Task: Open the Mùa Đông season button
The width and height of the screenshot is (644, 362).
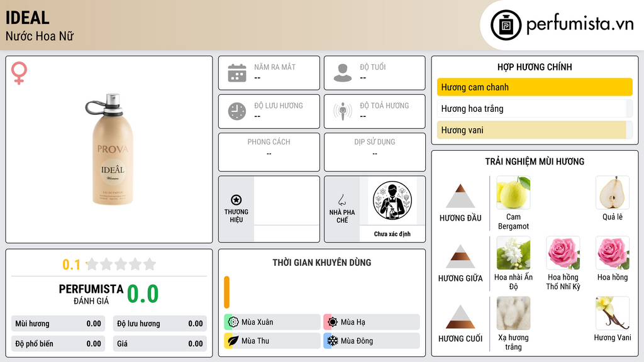Action: click(372, 341)
